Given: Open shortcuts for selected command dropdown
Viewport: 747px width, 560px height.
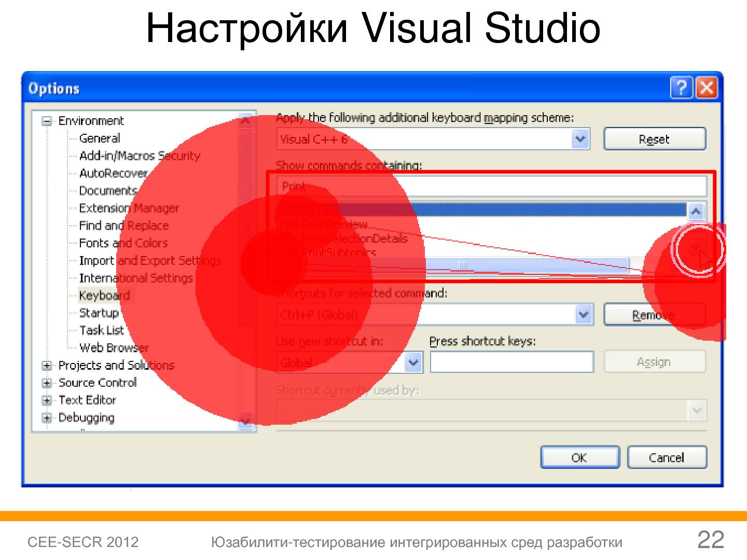Looking at the screenshot, I should [584, 315].
